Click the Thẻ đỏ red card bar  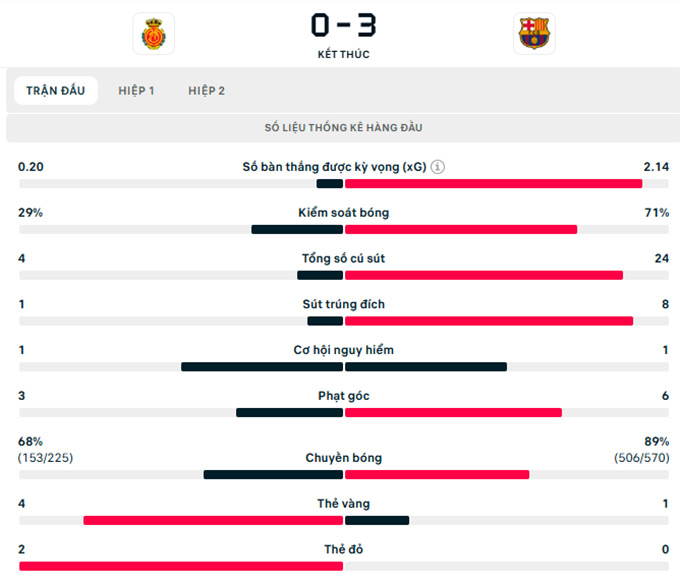(181, 566)
